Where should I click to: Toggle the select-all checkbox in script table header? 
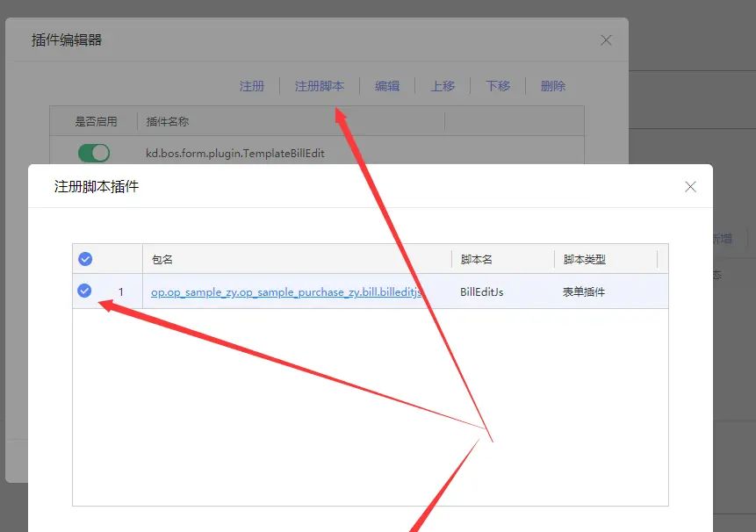point(85,259)
